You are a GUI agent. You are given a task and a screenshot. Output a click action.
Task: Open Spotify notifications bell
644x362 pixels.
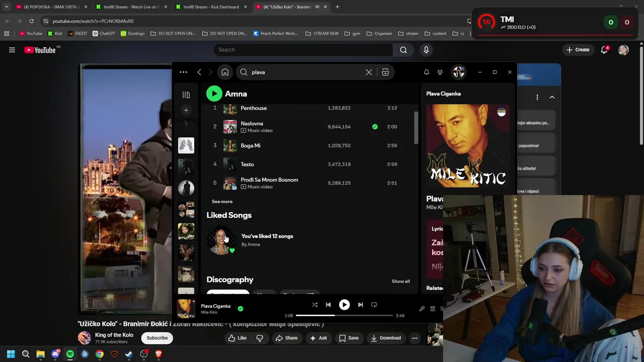[x=426, y=72]
